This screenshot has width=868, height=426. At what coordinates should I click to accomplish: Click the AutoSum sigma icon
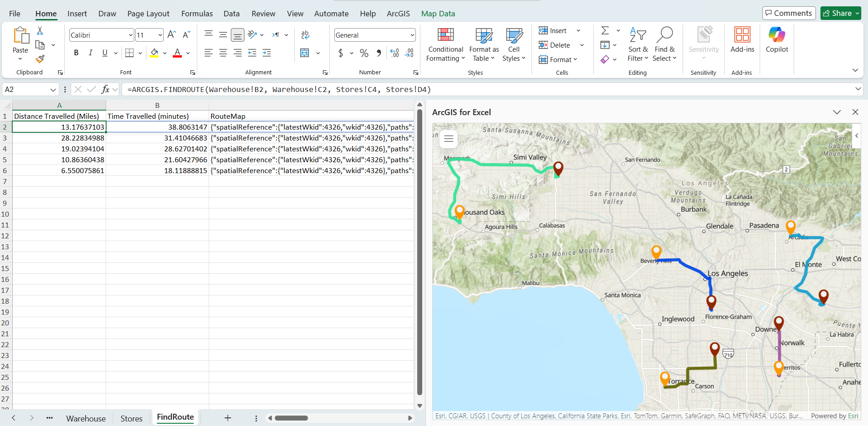[x=605, y=31]
